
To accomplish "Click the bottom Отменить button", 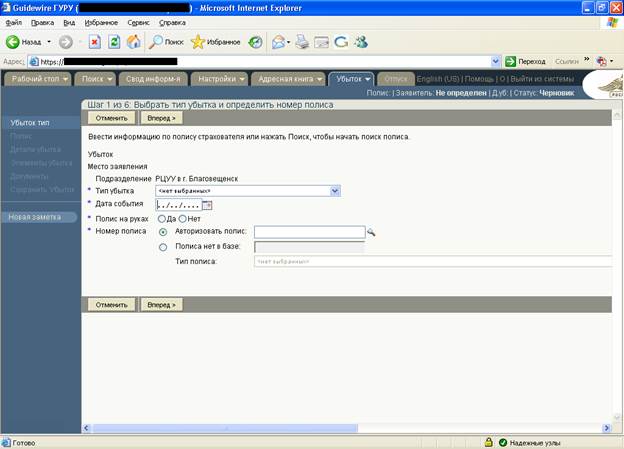I will (x=108, y=304).
